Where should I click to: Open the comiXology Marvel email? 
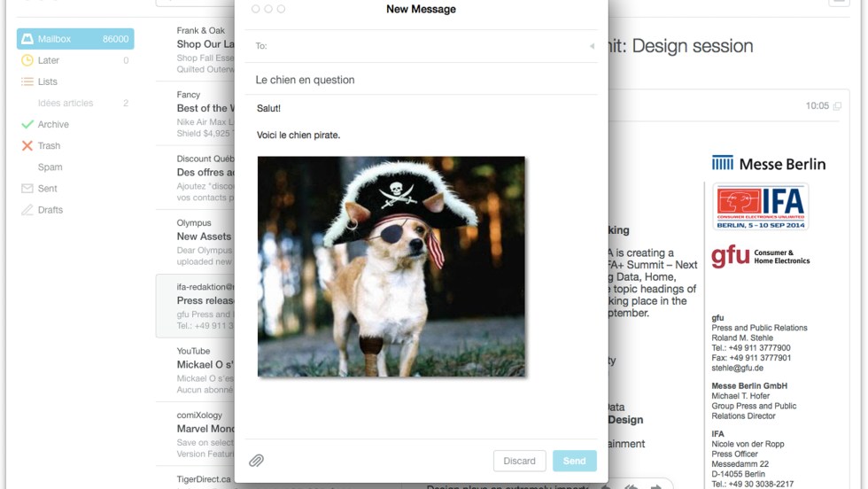[x=204, y=429]
